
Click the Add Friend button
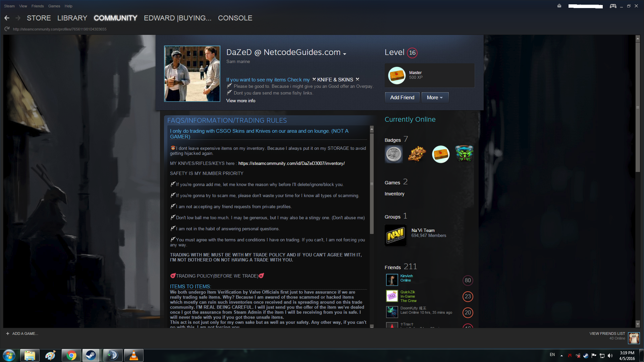point(402,98)
